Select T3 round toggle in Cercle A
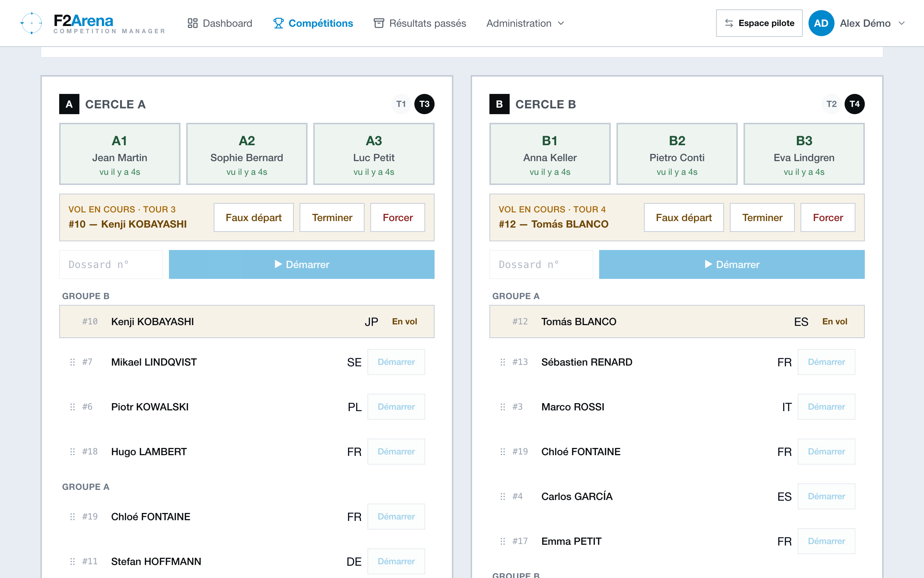The height and width of the screenshot is (578, 924). 424,104
